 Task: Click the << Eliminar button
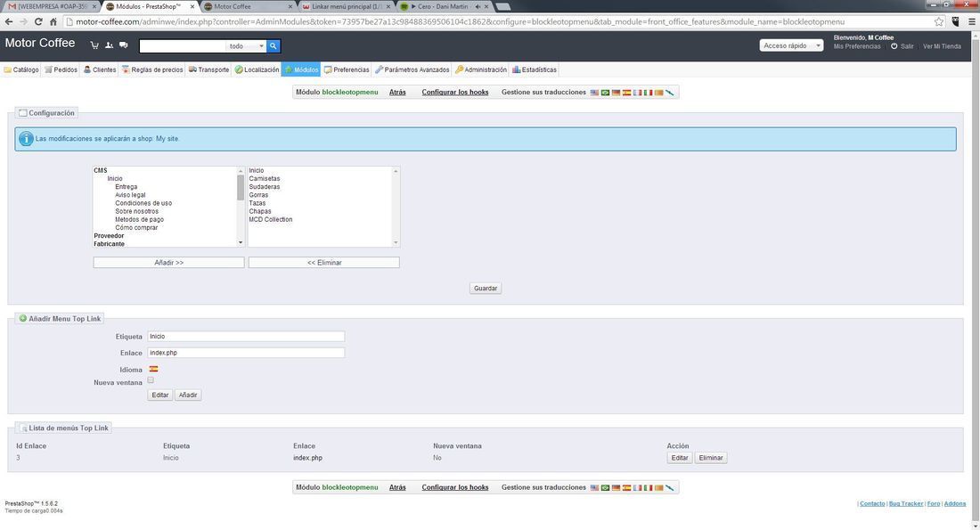323,263
